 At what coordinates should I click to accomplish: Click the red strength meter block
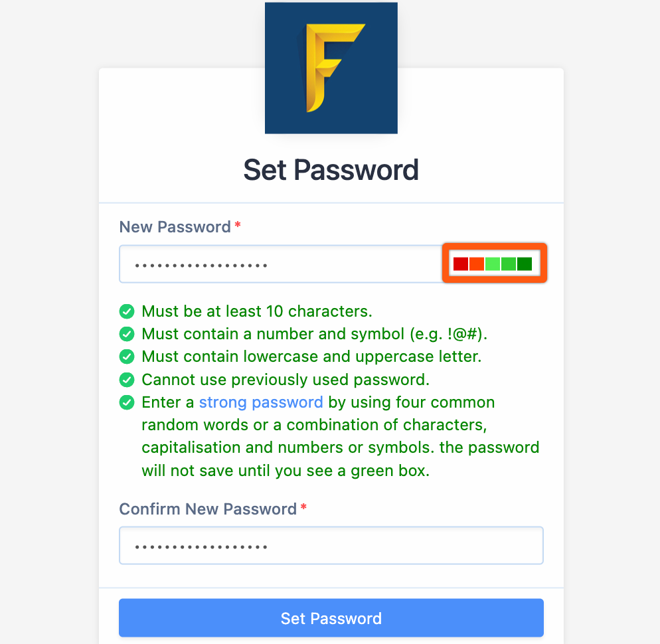pos(461,264)
